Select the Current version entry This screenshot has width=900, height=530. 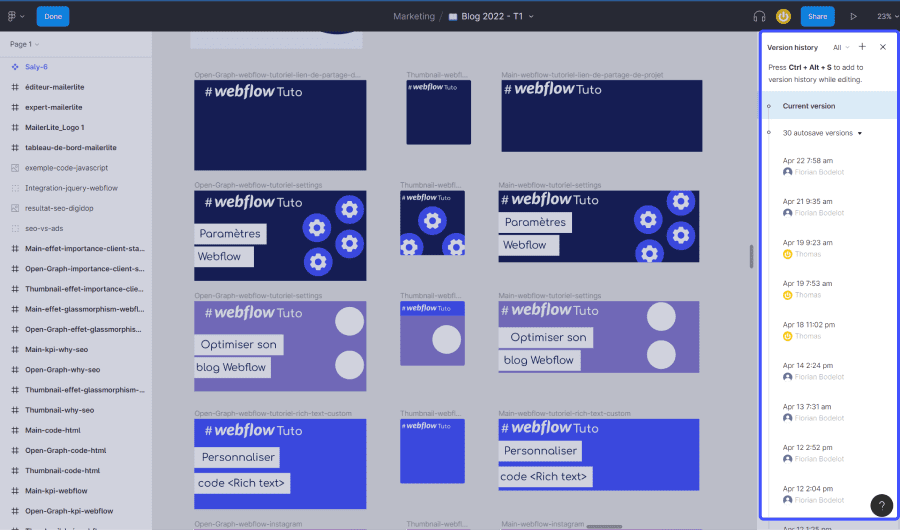tap(829, 106)
